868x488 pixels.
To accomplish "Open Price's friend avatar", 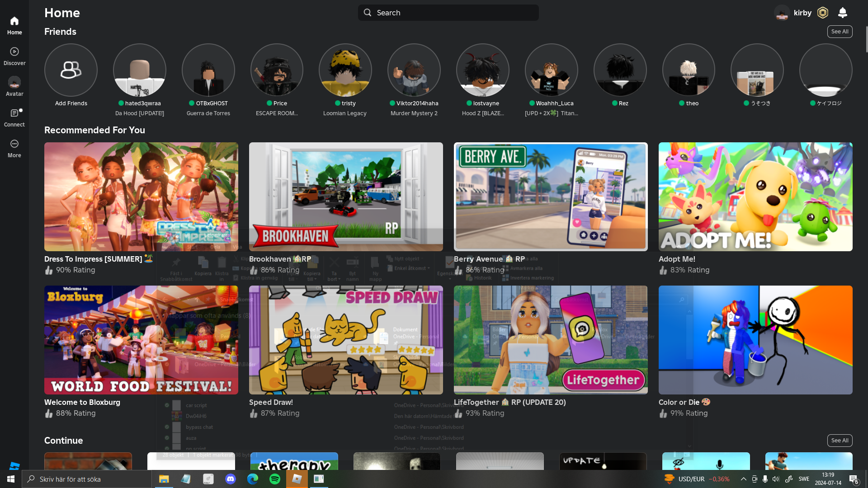I will pos(277,70).
